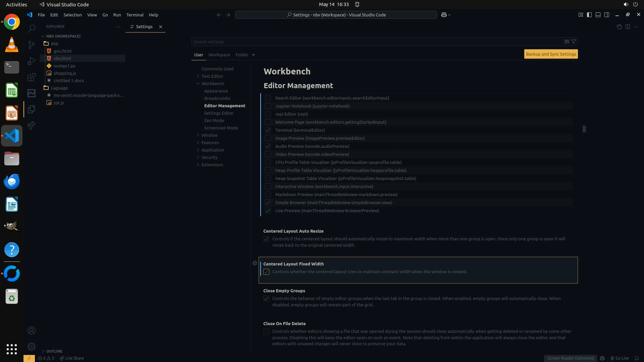Viewport: 644px width, 362px height.
Task: Click Go Live in the status bar
Action: coord(620,358)
